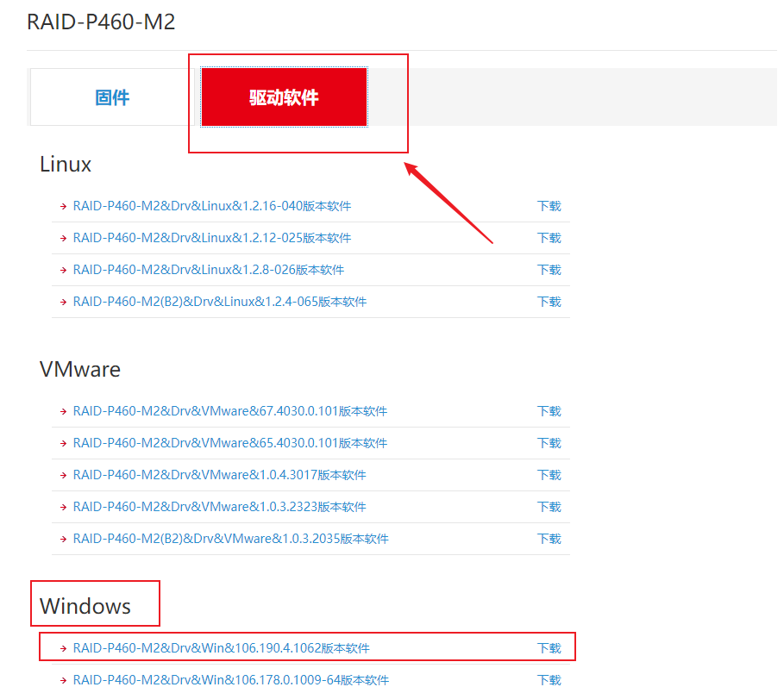The height and width of the screenshot is (687, 784).
Task: Download Win 106.178.0.1009-64 driver via 下载
Action: (x=549, y=680)
